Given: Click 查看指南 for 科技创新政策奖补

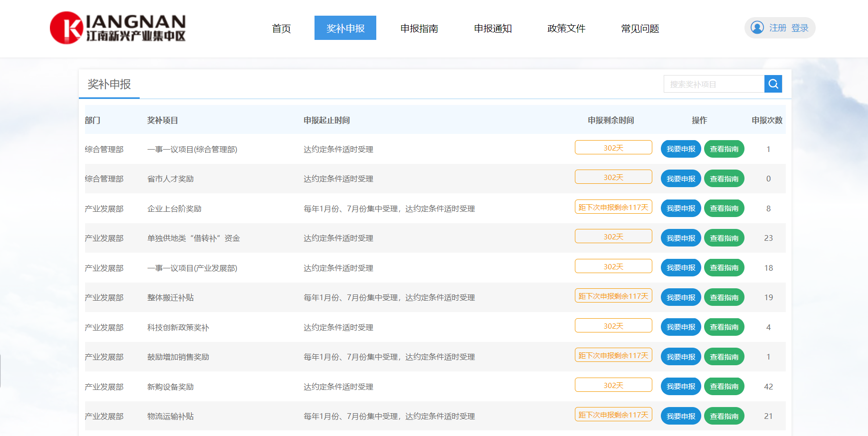Looking at the screenshot, I should coord(724,327).
